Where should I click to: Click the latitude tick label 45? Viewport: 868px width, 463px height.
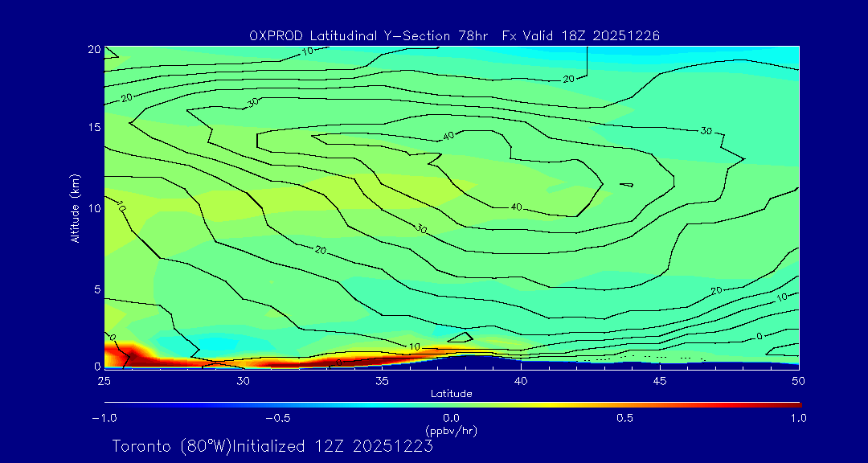pyautogui.click(x=660, y=381)
